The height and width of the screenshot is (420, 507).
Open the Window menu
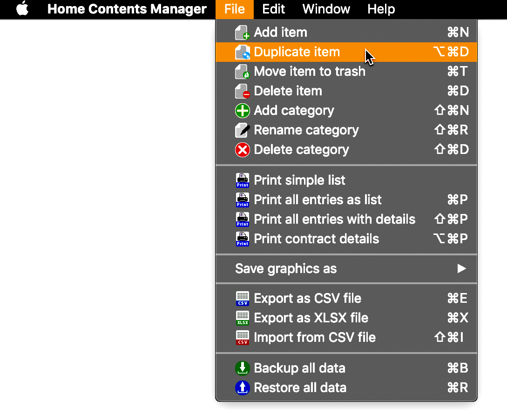(326, 9)
